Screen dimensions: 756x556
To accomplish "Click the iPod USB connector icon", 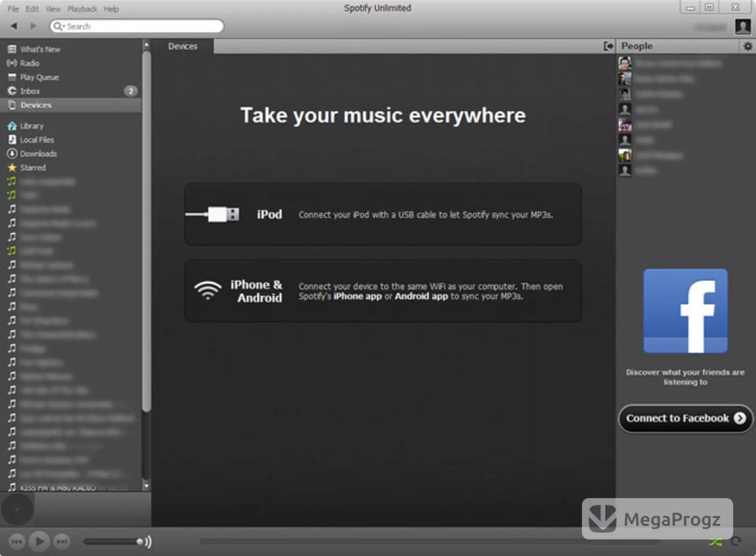I will [213, 214].
